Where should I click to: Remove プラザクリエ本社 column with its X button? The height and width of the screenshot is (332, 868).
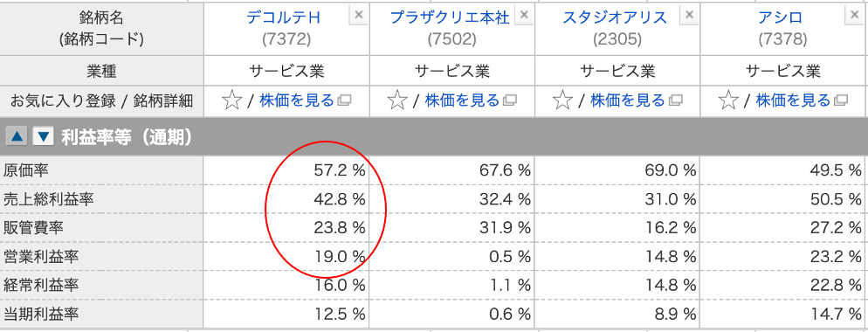click(524, 16)
